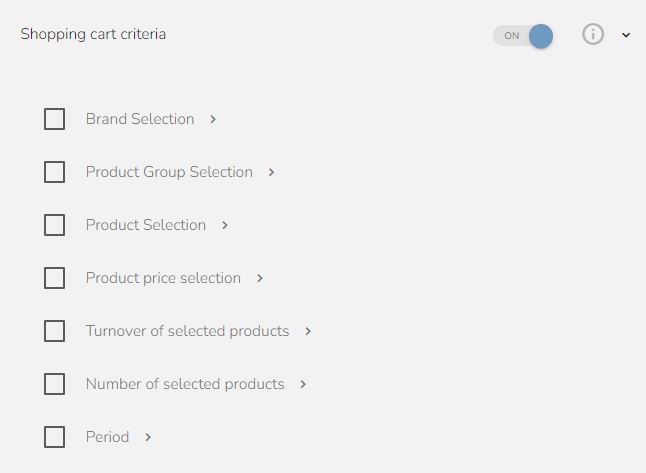The height and width of the screenshot is (473, 646).
Task: Click the Period label text
Action: pyautogui.click(x=107, y=437)
